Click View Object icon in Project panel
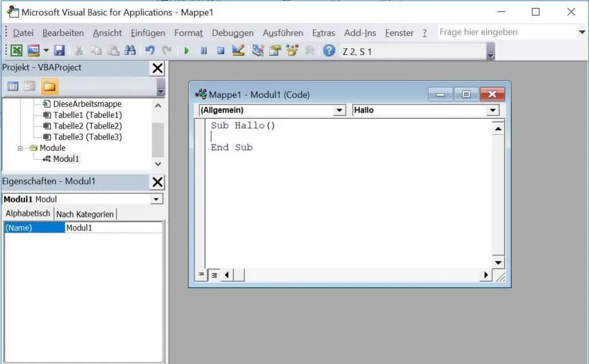The height and width of the screenshot is (364, 589). pos(30,87)
